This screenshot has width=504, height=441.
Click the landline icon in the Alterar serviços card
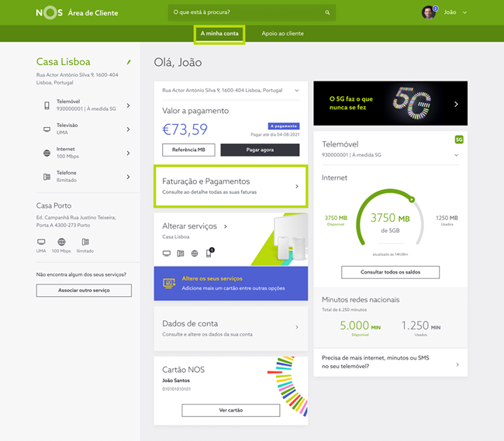(x=181, y=253)
